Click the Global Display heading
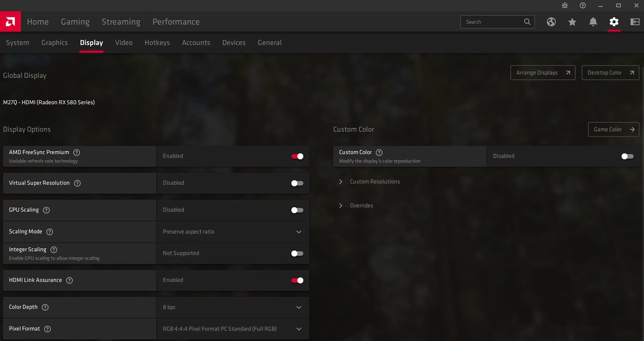The image size is (644, 341). (25, 76)
